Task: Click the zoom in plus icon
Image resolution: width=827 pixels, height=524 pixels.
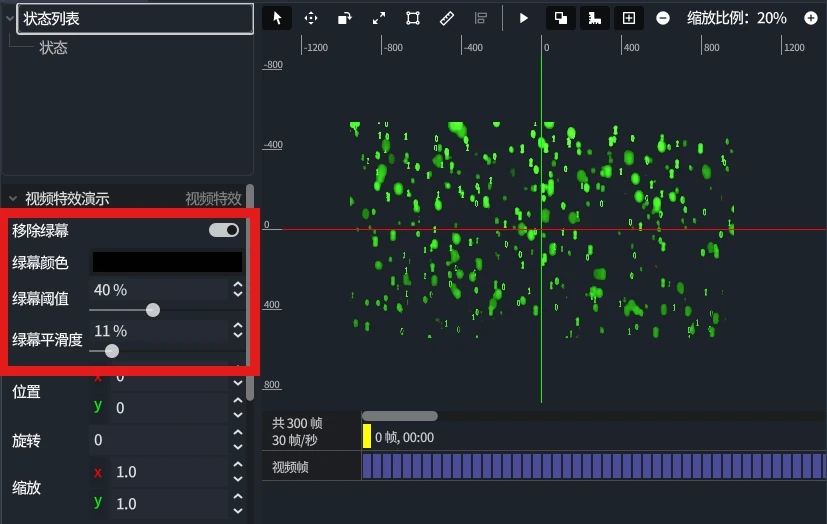Action: (x=811, y=18)
